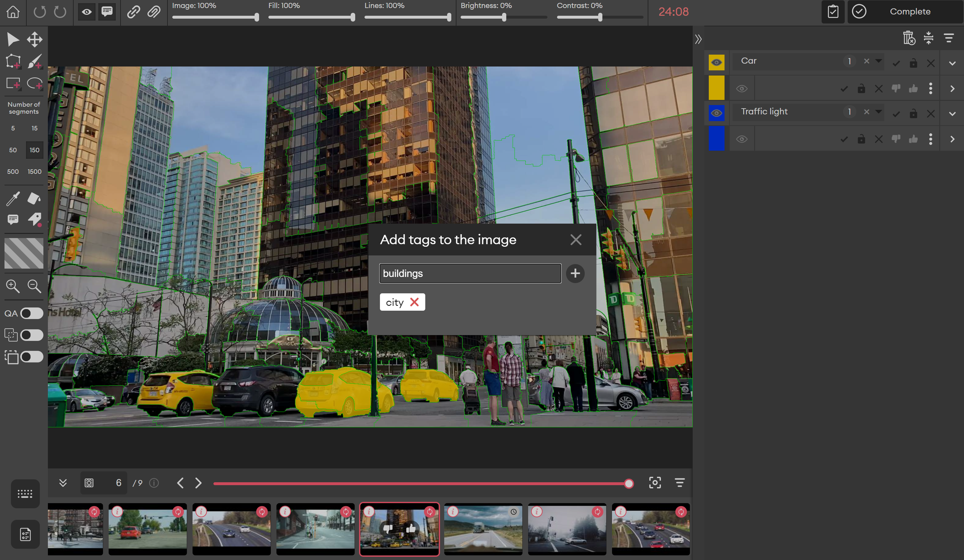Select the move tool with four arrows
Screen dimensions: 964x560
click(x=34, y=40)
